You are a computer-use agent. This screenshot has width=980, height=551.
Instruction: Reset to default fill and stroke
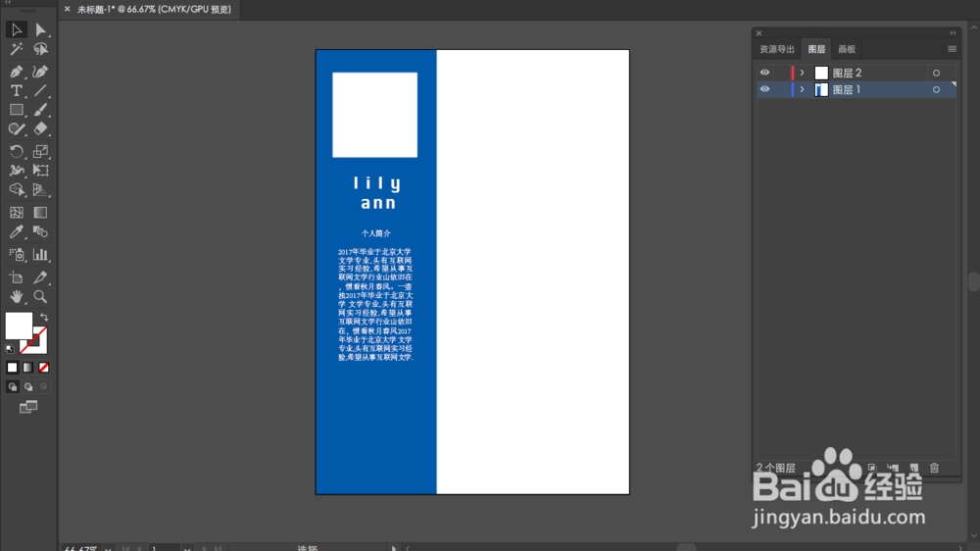(x=10, y=349)
